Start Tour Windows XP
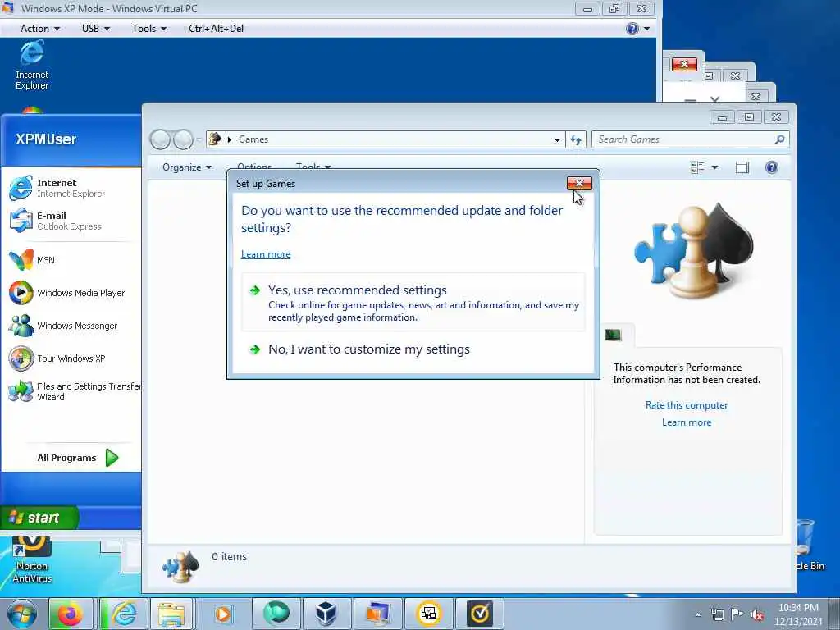 tap(57, 358)
